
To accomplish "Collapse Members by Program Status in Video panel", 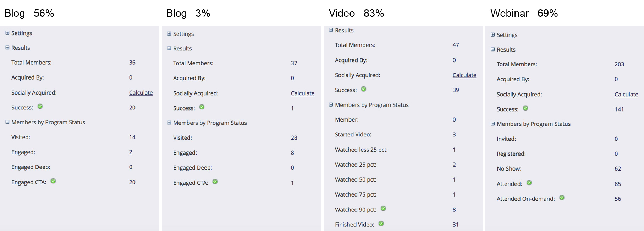I will (x=331, y=105).
